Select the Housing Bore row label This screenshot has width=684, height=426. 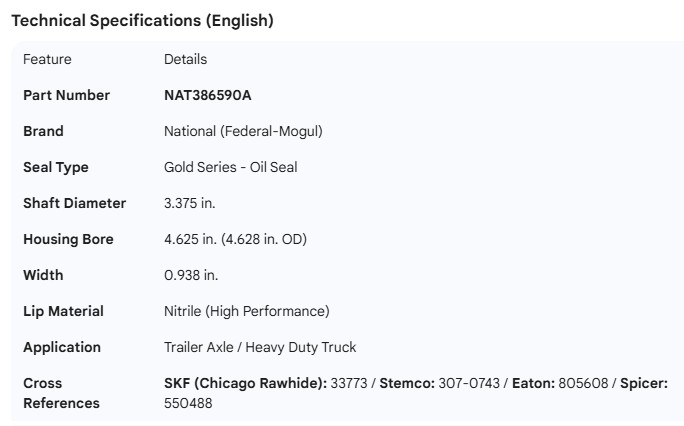68,239
